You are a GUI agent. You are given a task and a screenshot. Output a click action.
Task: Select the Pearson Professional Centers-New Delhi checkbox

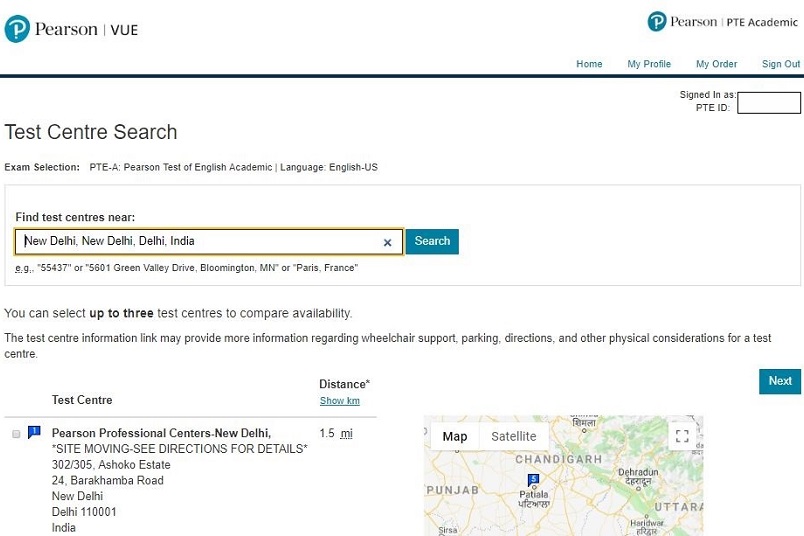(16, 434)
